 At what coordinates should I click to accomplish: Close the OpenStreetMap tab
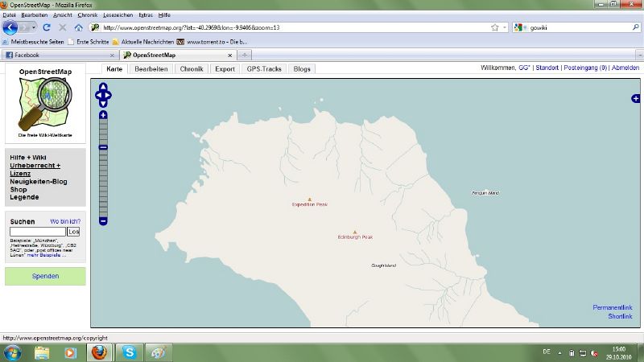pos(230,55)
